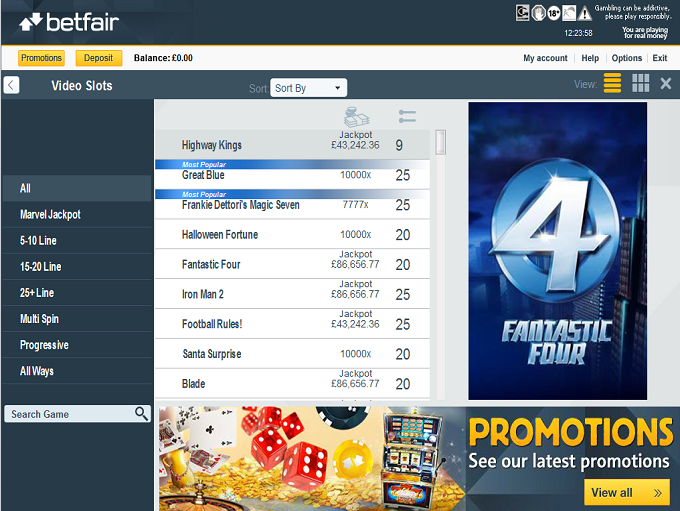Open the Promotions button
680x511 pixels.
point(41,58)
